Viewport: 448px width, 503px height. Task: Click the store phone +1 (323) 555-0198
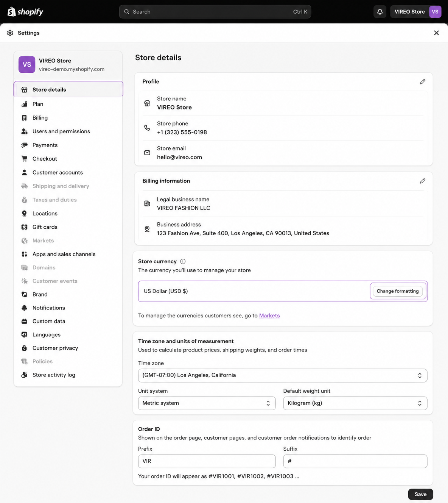pyautogui.click(x=182, y=132)
